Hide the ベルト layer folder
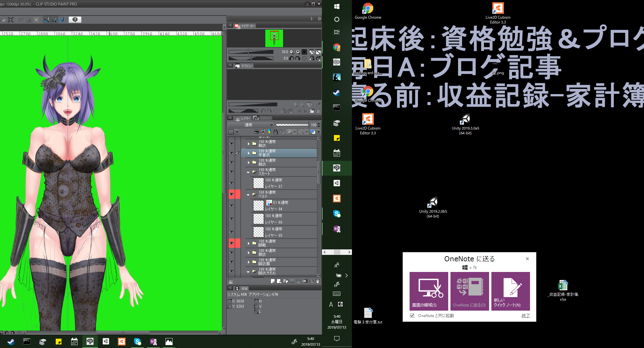This screenshot has width=644, height=348. (231, 194)
